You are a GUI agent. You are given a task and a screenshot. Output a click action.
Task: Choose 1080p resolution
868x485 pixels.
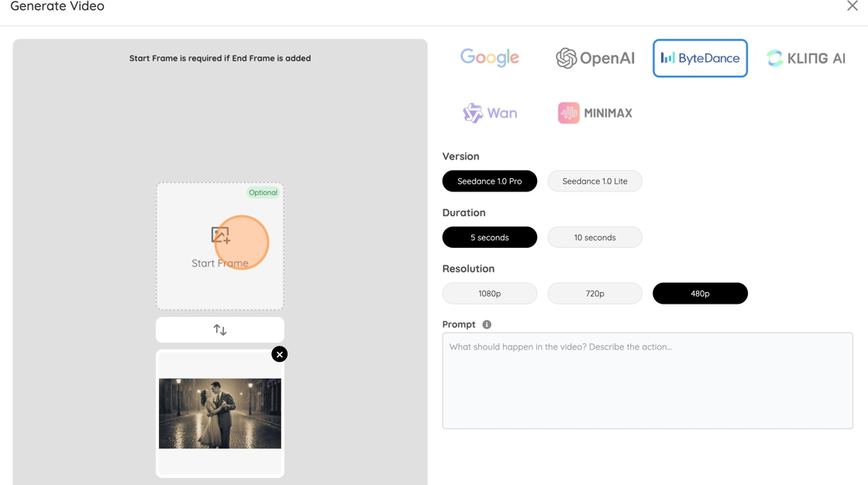489,294
